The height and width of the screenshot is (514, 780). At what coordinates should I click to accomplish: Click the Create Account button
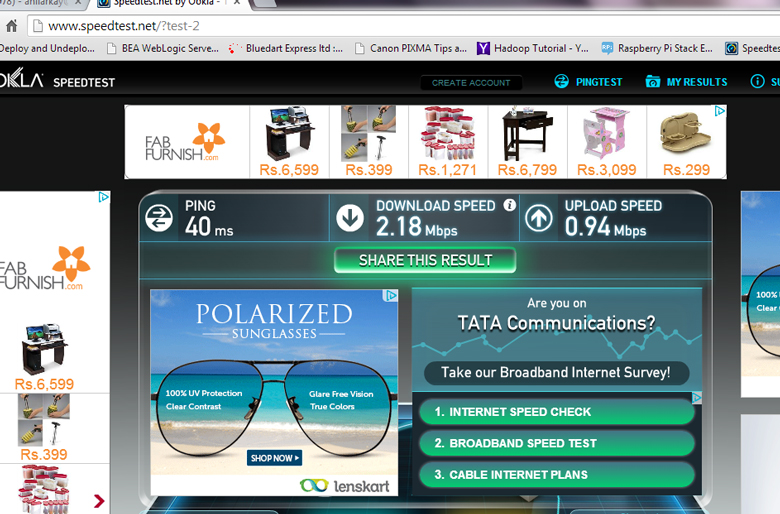(471, 83)
